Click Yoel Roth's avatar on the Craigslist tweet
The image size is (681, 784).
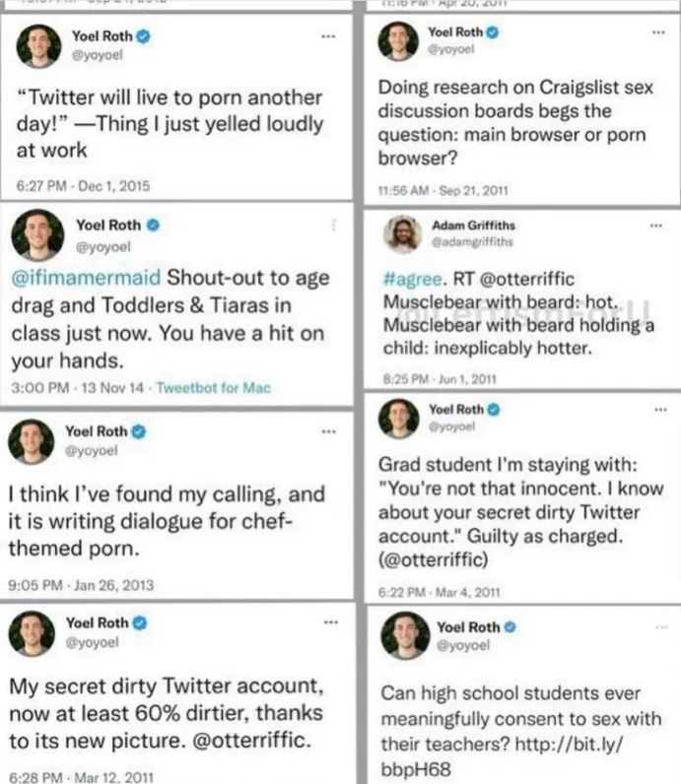(399, 40)
